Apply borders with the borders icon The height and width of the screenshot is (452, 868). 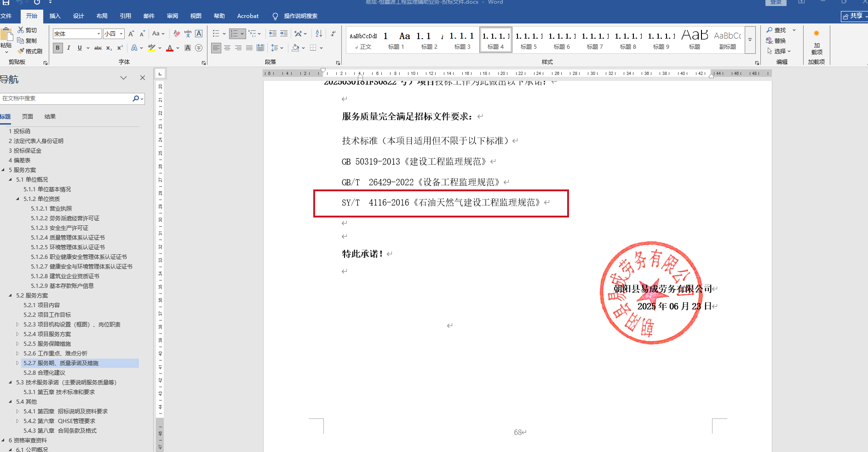(x=313, y=48)
